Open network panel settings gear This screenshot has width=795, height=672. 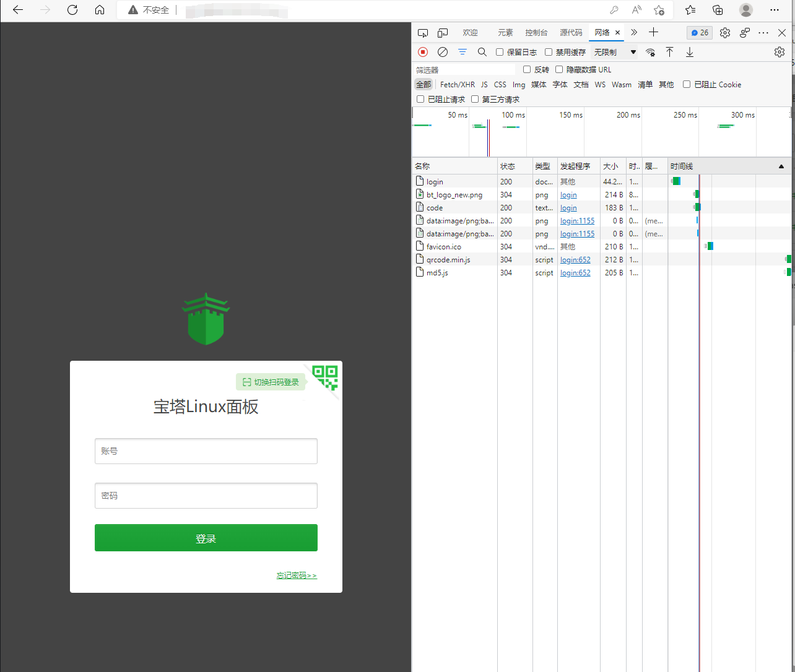click(x=780, y=52)
